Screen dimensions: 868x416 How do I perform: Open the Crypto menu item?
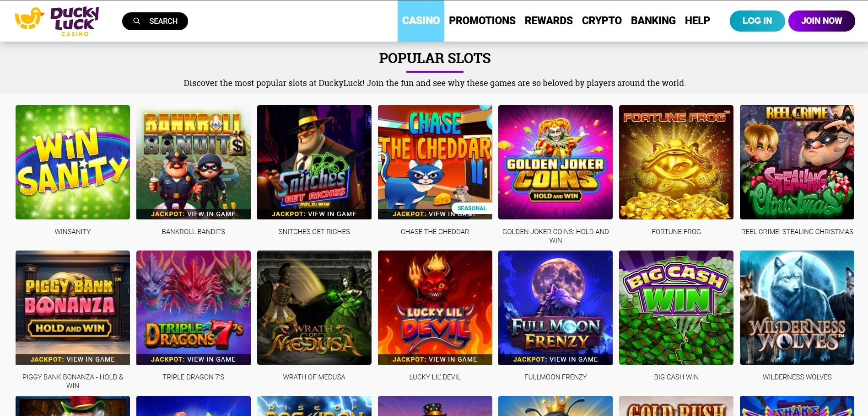click(602, 21)
